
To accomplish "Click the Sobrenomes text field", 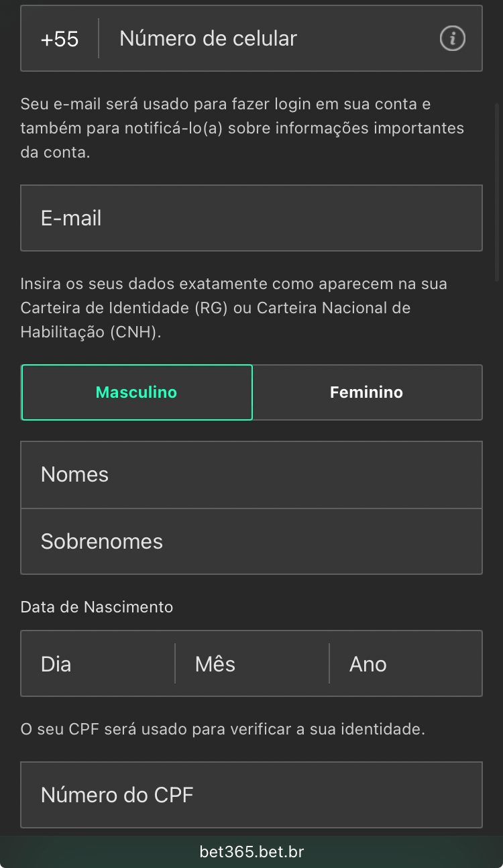I will [251, 541].
